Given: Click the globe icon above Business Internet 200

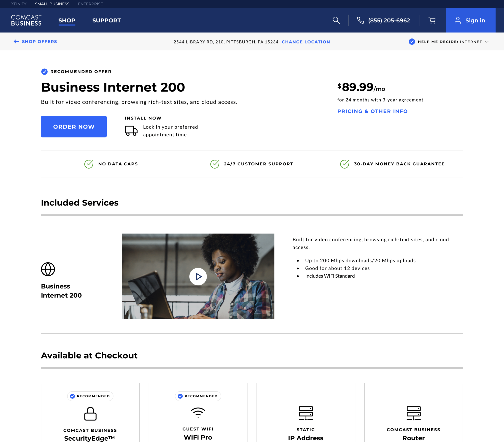Looking at the screenshot, I should click(48, 269).
